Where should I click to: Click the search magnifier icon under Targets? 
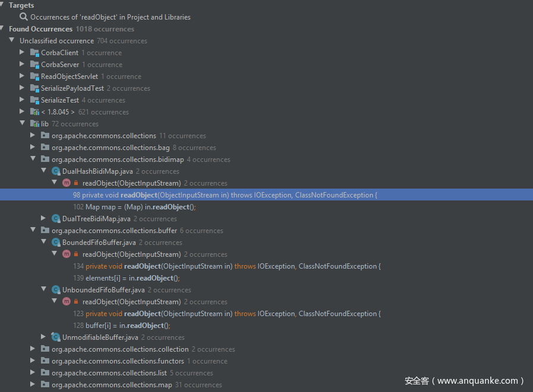pyautogui.click(x=24, y=17)
